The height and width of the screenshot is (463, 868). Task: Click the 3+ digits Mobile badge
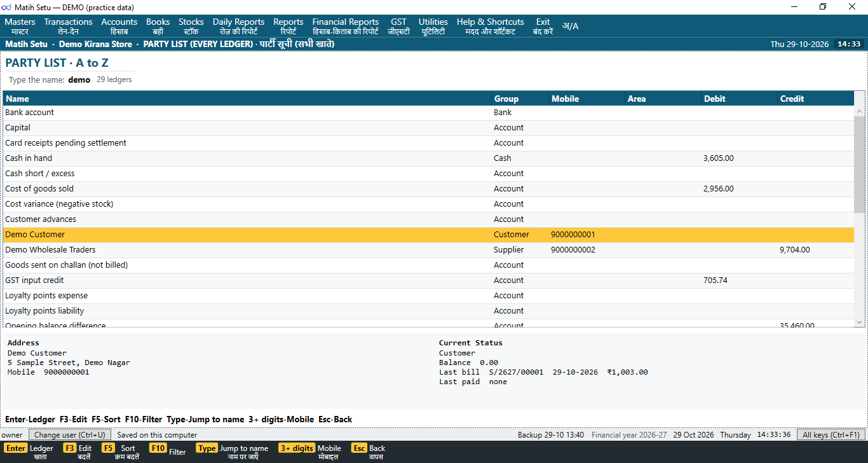click(x=309, y=452)
